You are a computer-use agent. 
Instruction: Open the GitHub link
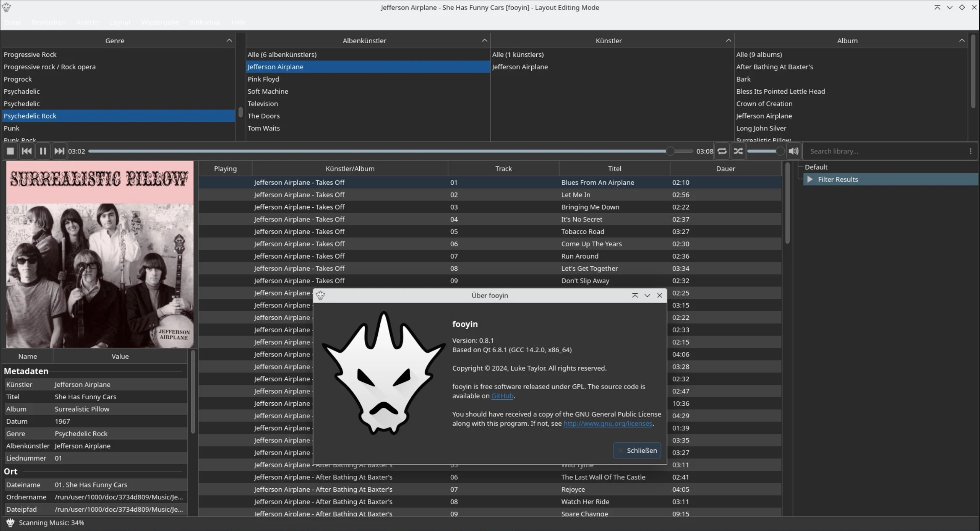coord(502,396)
